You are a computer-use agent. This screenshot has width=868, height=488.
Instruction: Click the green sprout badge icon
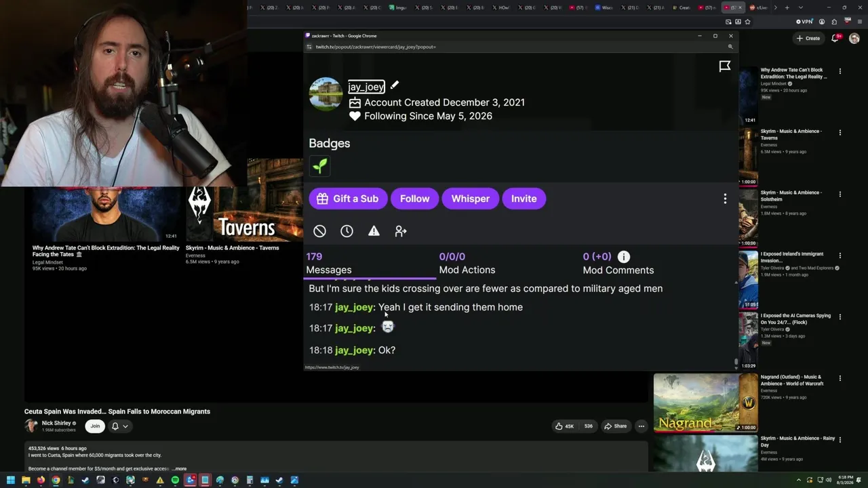(319, 165)
